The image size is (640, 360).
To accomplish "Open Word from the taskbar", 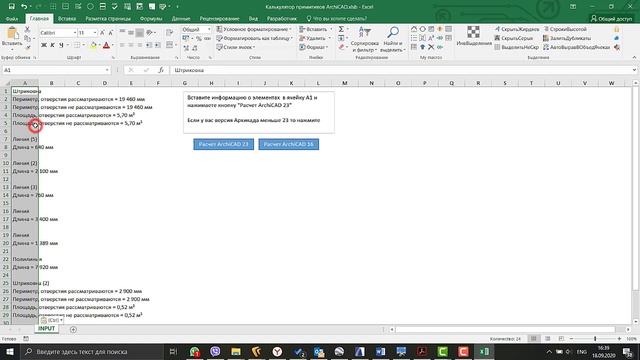I will click(380, 351).
